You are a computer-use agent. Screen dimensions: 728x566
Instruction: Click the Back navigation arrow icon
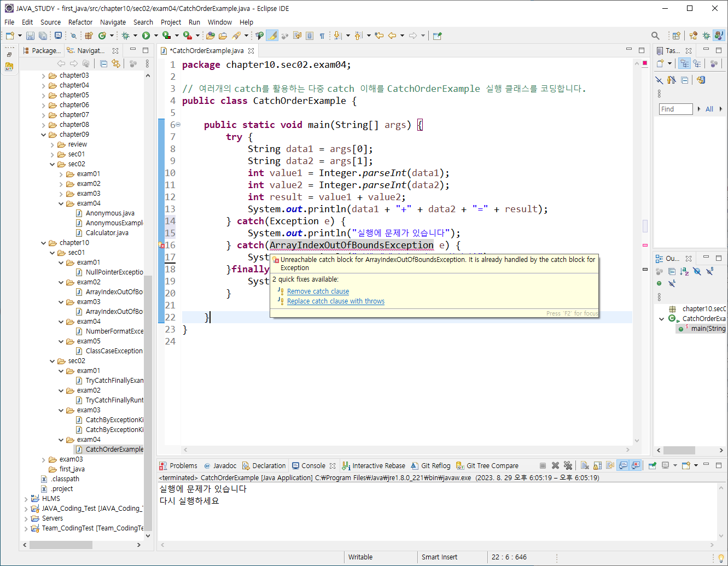(x=392, y=36)
